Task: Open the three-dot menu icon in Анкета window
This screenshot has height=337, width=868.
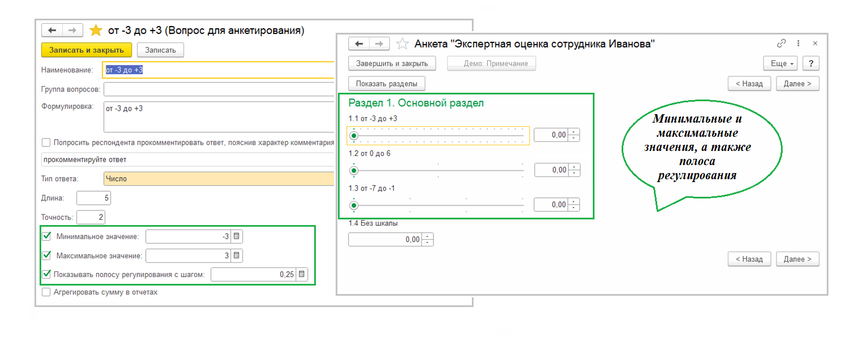Action: point(798,43)
